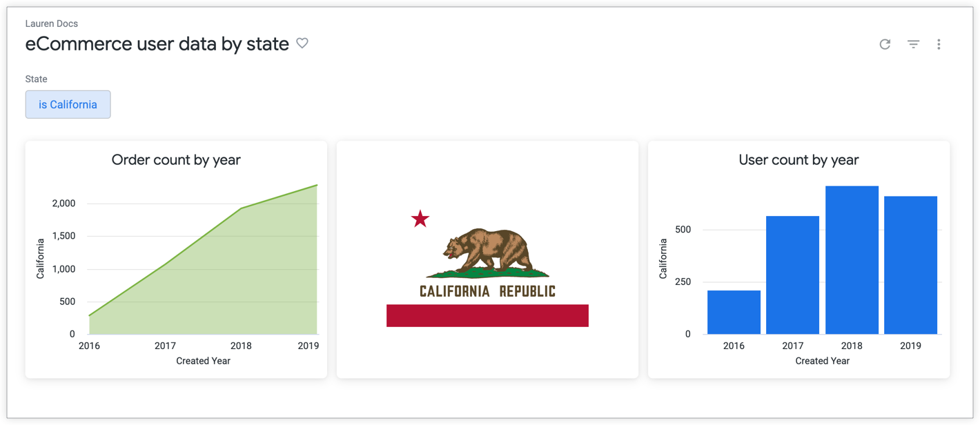Image resolution: width=980 pixels, height=425 pixels.
Task: Toggle the filters bar icon
Action: click(x=913, y=44)
